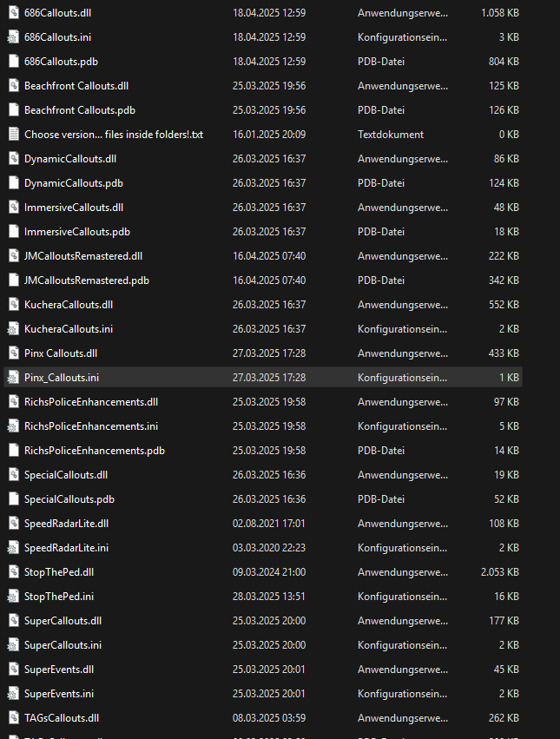Viewport: 560px width, 739px height.
Task: Select the SuperCallouts.dll file name
Action: [x=63, y=621]
